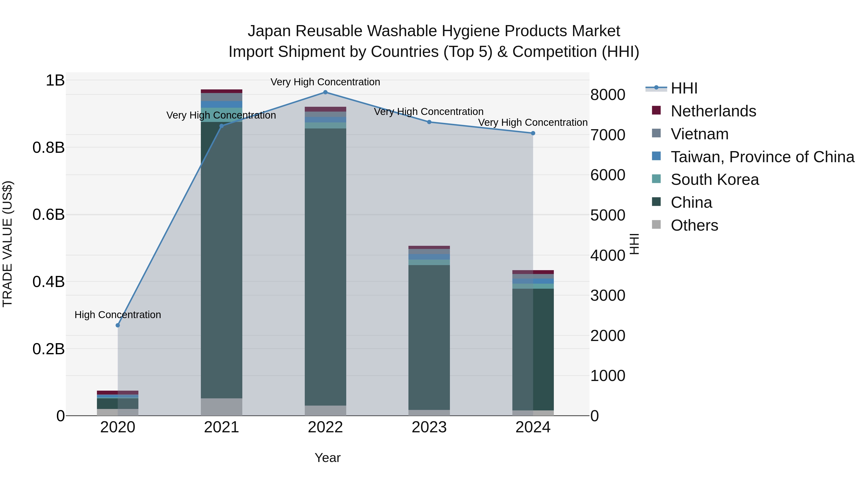868x488 pixels.
Task: Click the chart title 'Japan Reusable Washable Hygiene Products Market'
Action: click(x=434, y=31)
